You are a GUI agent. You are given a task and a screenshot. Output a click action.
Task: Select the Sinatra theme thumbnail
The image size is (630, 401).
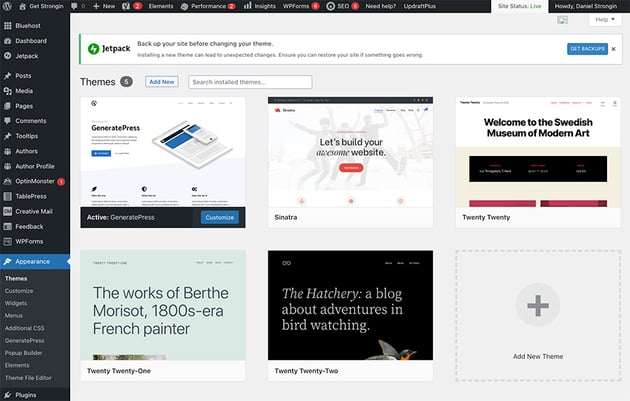point(350,152)
